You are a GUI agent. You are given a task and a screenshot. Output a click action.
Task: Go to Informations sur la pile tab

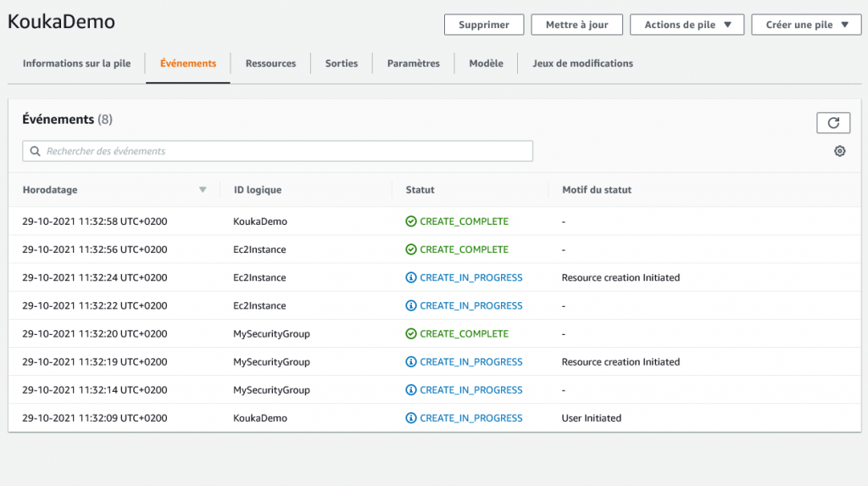(76, 64)
